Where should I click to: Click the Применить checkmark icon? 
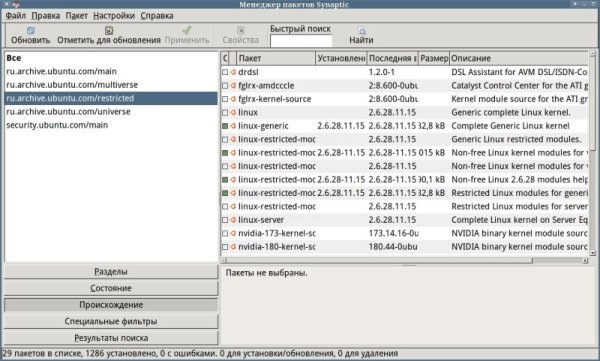pyautogui.click(x=187, y=30)
